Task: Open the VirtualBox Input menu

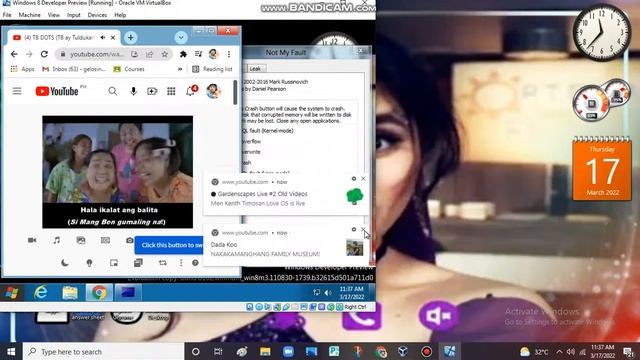Action: 73,15
